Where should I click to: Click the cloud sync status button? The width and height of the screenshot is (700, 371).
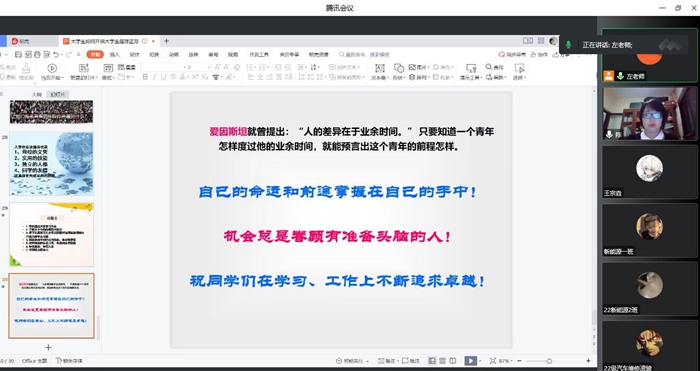[x=512, y=54]
